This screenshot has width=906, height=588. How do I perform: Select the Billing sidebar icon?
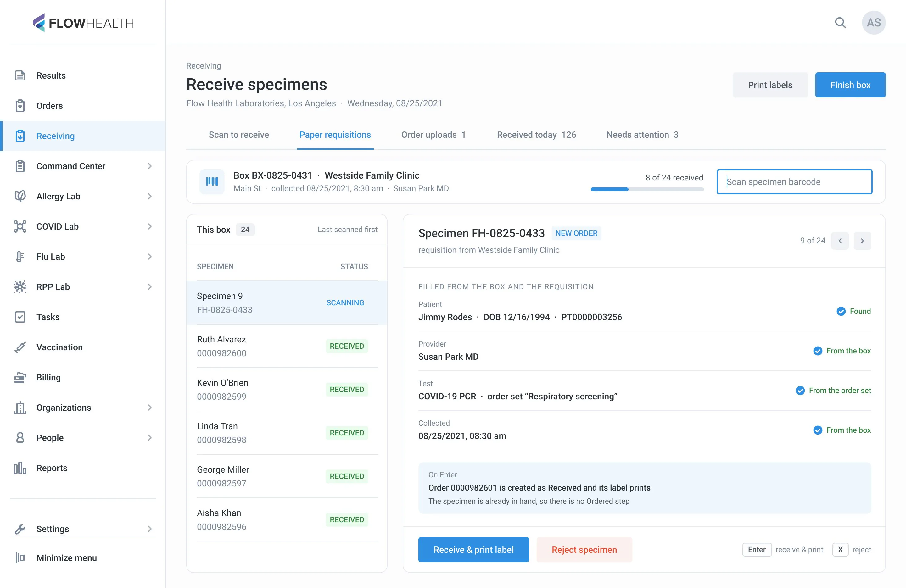coord(20,377)
